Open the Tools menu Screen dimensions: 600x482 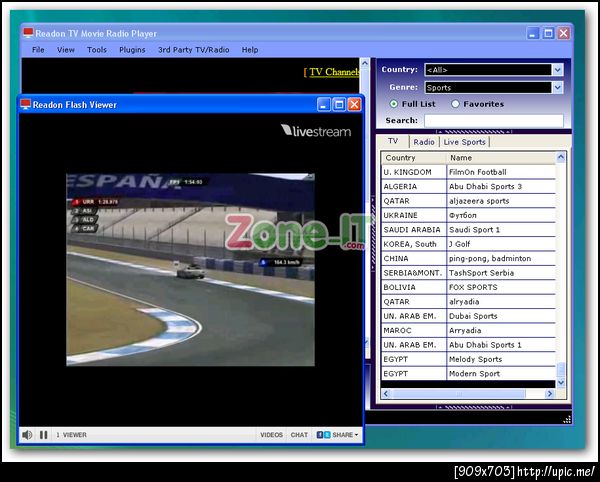point(97,50)
